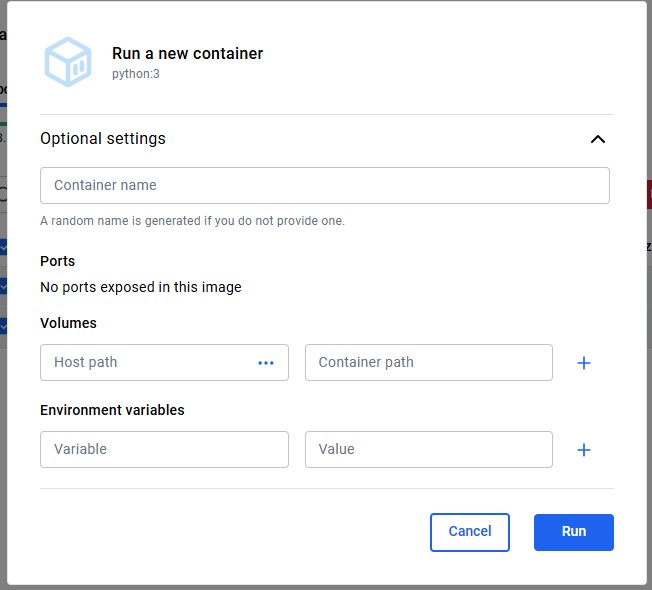The image size is (652, 590).
Task: Focus the Container name field
Action: [x=325, y=186]
